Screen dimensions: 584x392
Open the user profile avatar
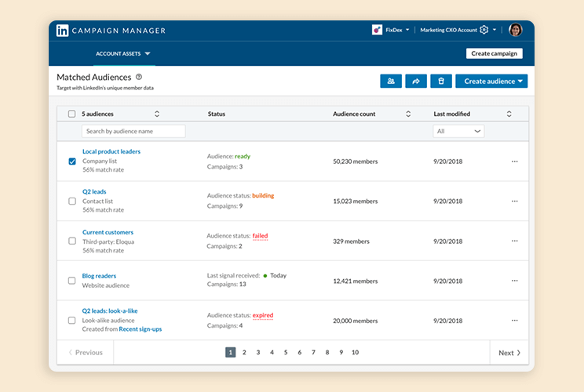(x=516, y=30)
